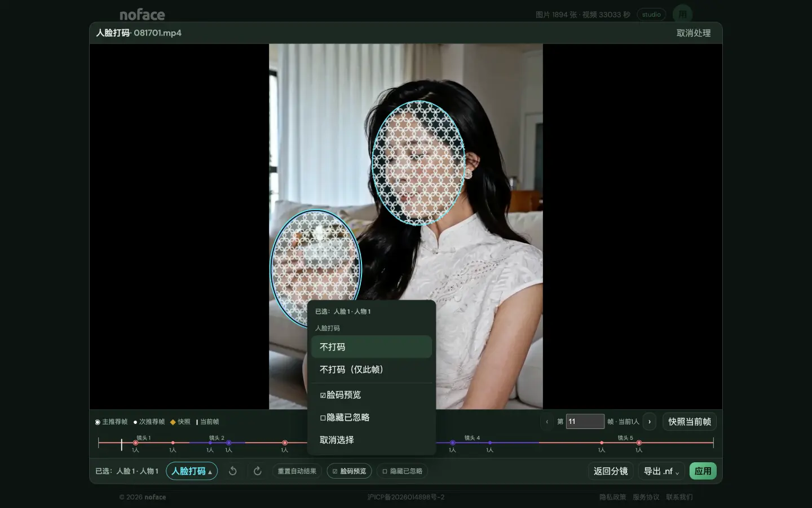The image size is (812, 508).
Task: Click the white current-frame bar on timeline
Action: pos(121,444)
